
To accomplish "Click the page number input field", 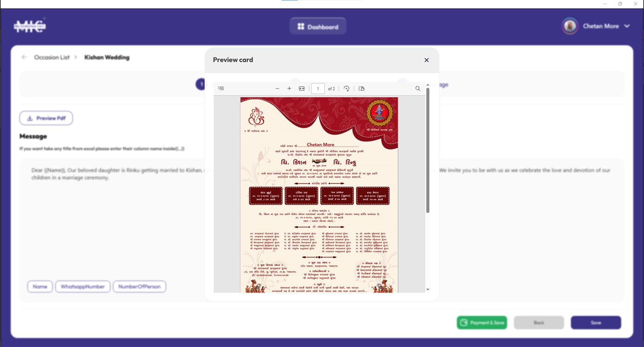I will [x=318, y=88].
